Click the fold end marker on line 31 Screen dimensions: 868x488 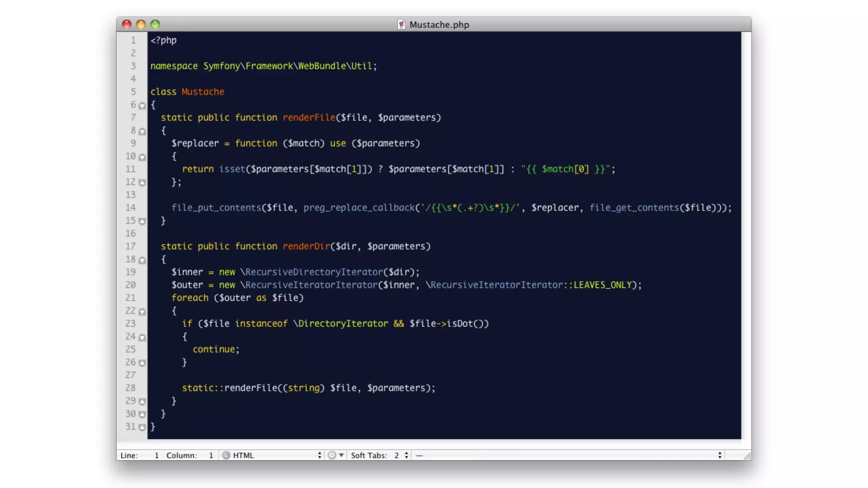tap(142, 427)
